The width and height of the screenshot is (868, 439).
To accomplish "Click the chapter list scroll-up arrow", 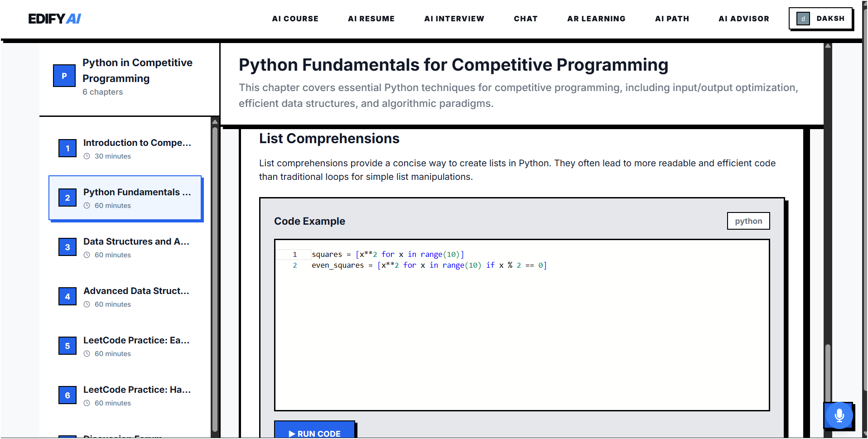I will click(215, 121).
